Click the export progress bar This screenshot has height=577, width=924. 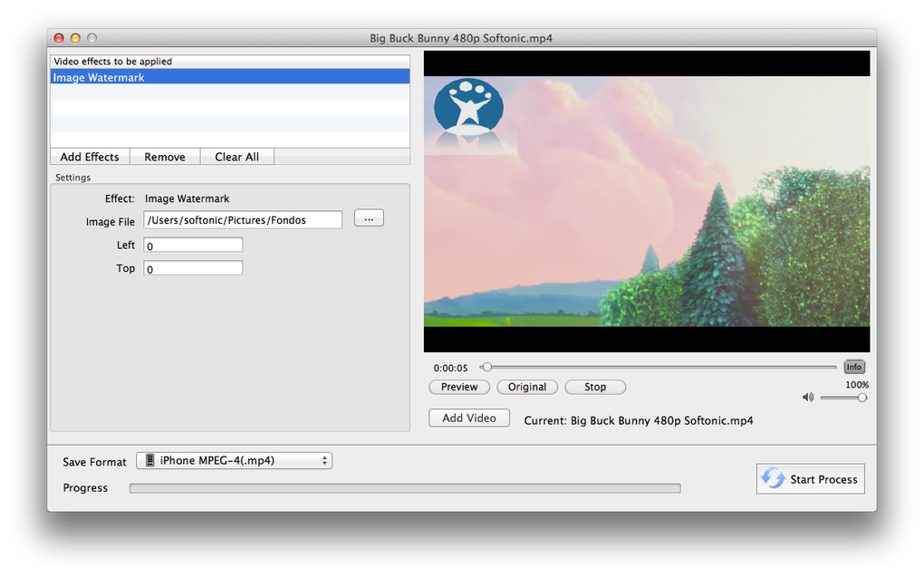point(405,488)
